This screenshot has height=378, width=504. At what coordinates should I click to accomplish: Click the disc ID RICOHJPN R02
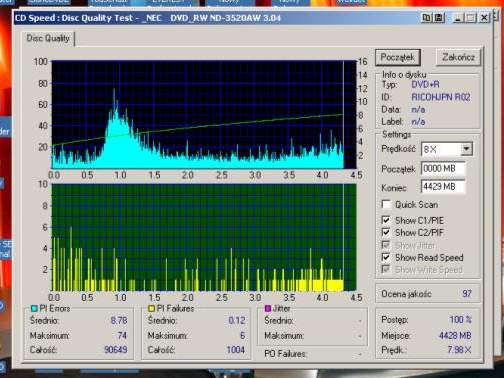point(441,97)
